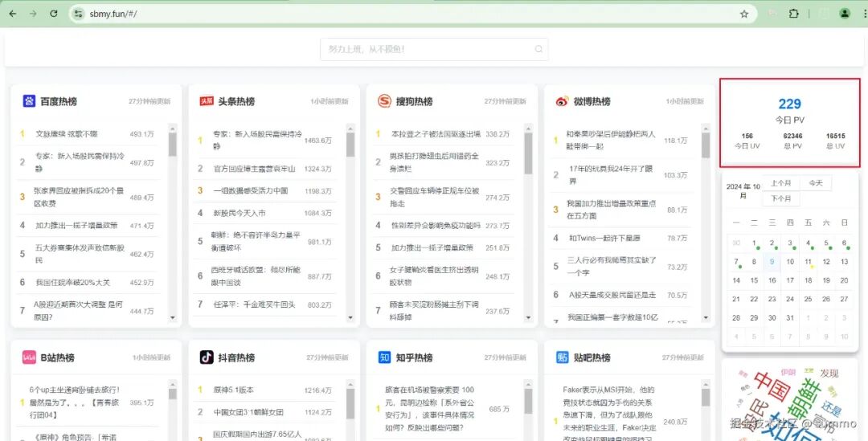Reload the page with the refresh icon

[54, 14]
